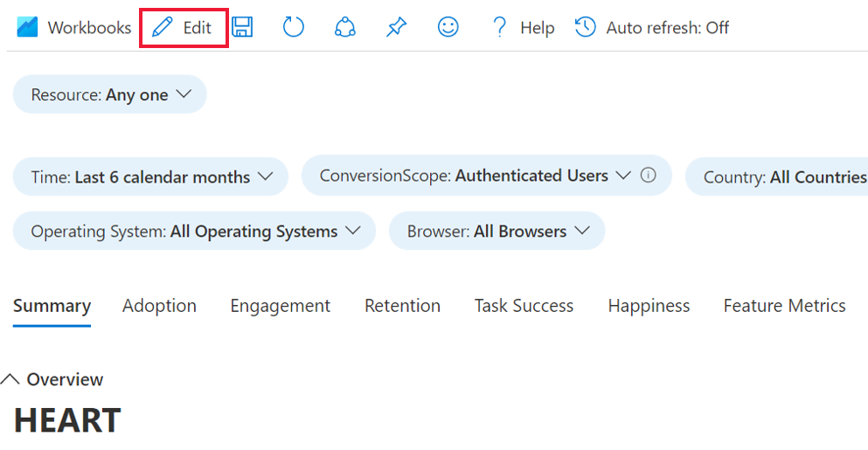868x450 pixels.
Task: Collapse the Overview section
Action: click(10, 379)
